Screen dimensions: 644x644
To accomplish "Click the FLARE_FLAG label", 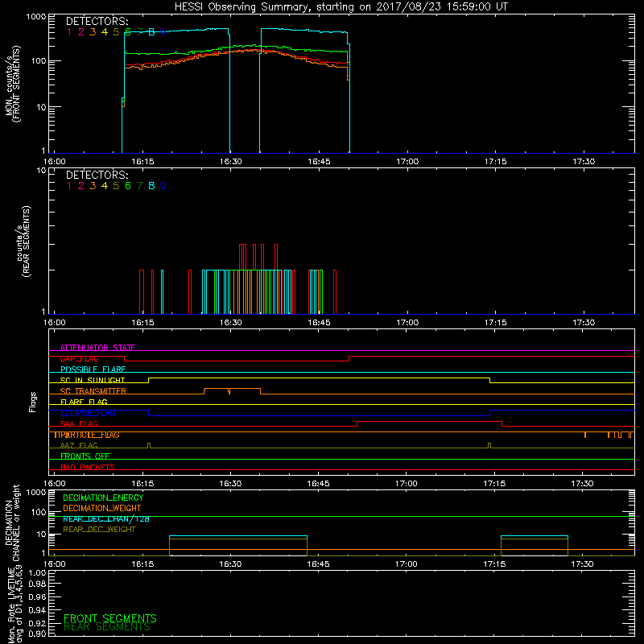I will coord(84,402).
